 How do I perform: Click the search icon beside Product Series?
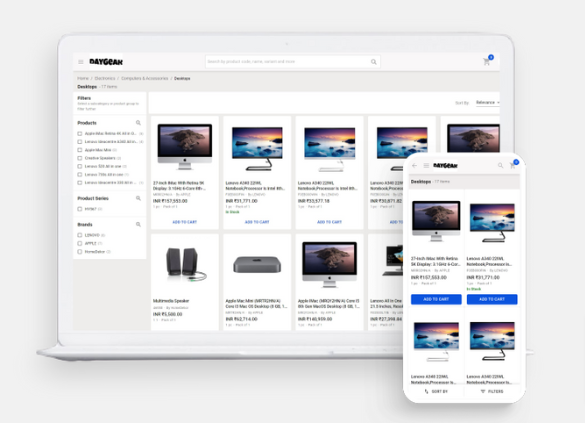138,198
